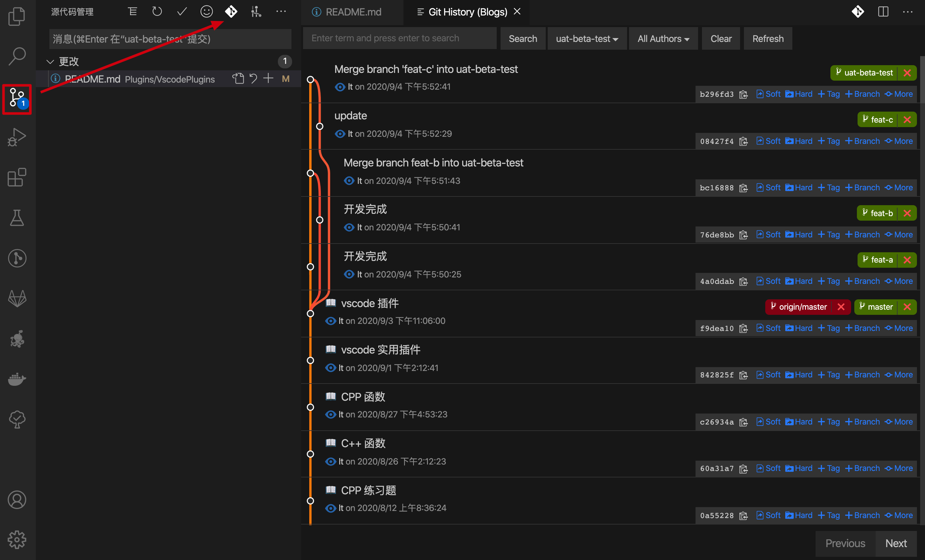View eye icon for commit 4a0ddab
The width and height of the screenshot is (925, 560).
pyautogui.click(x=349, y=274)
